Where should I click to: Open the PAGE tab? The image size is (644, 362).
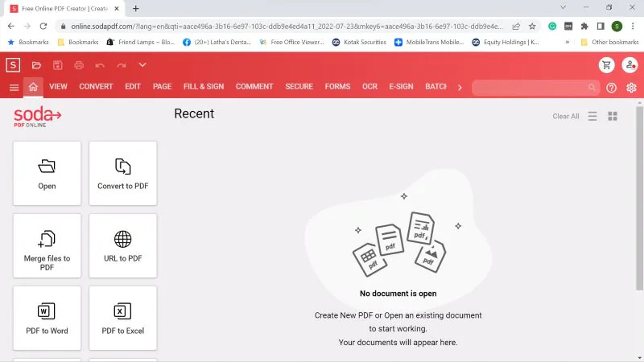pos(163,87)
